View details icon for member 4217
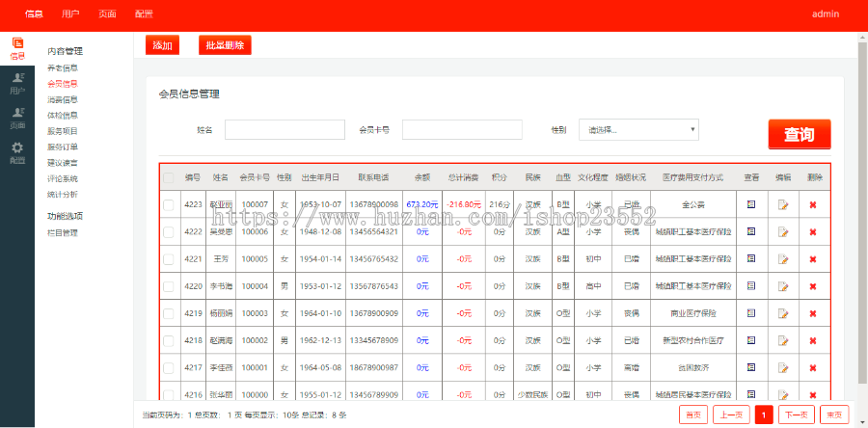This screenshot has width=868, height=428. pos(751,367)
